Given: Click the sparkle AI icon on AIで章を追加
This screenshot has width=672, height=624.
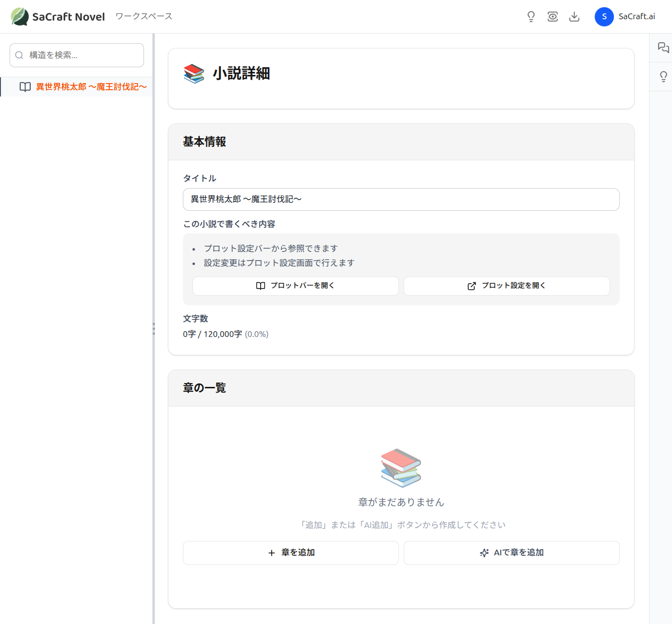Looking at the screenshot, I should pos(483,552).
